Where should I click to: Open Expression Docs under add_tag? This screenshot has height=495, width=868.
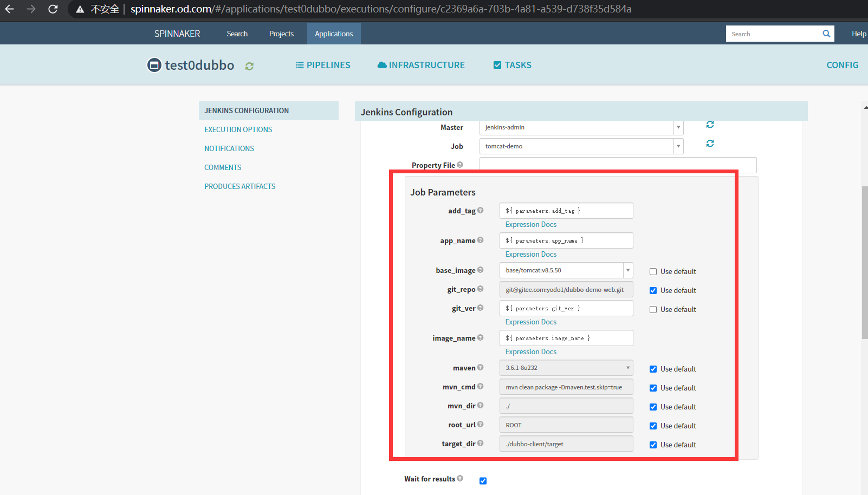tap(531, 224)
